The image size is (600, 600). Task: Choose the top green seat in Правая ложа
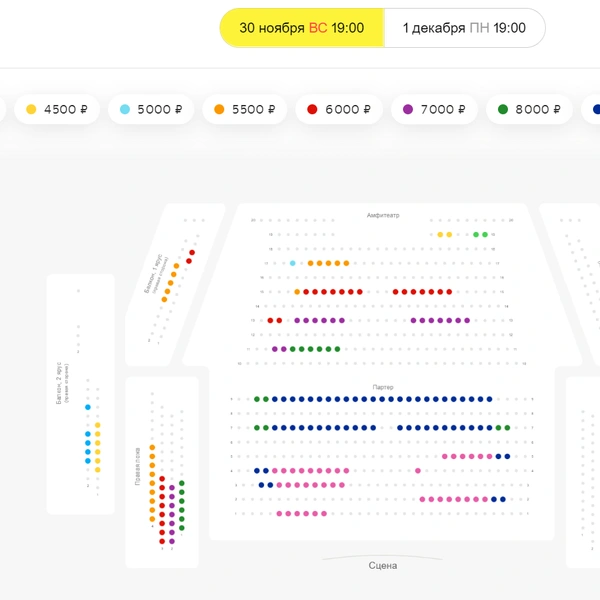pyautogui.click(x=182, y=483)
